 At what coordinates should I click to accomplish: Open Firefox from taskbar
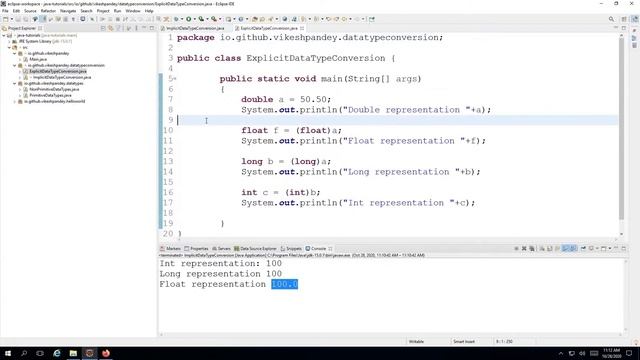(x=106, y=353)
